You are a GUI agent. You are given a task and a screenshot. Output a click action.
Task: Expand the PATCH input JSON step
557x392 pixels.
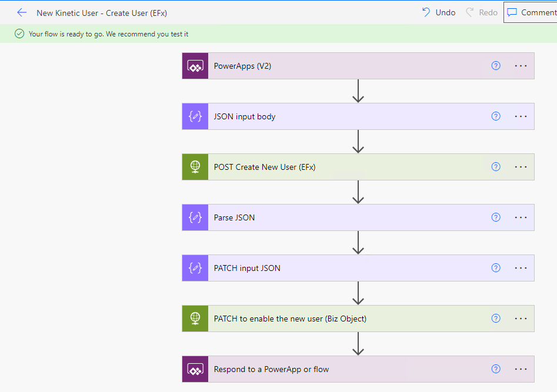click(x=358, y=268)
